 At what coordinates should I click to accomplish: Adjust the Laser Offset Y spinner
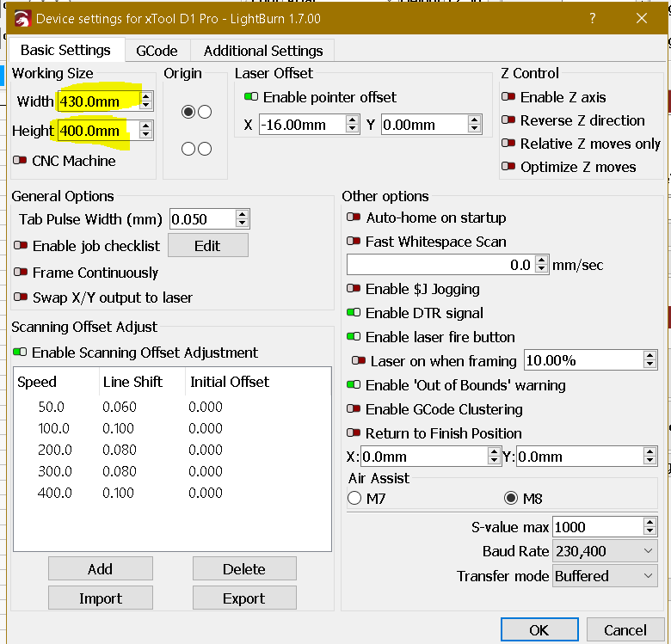pos(474,125)
